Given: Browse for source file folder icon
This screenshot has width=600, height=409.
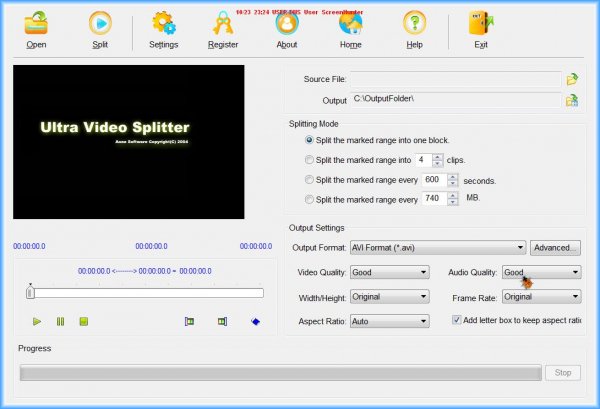Looking at the screenshot, I should (x=572, y=79).
